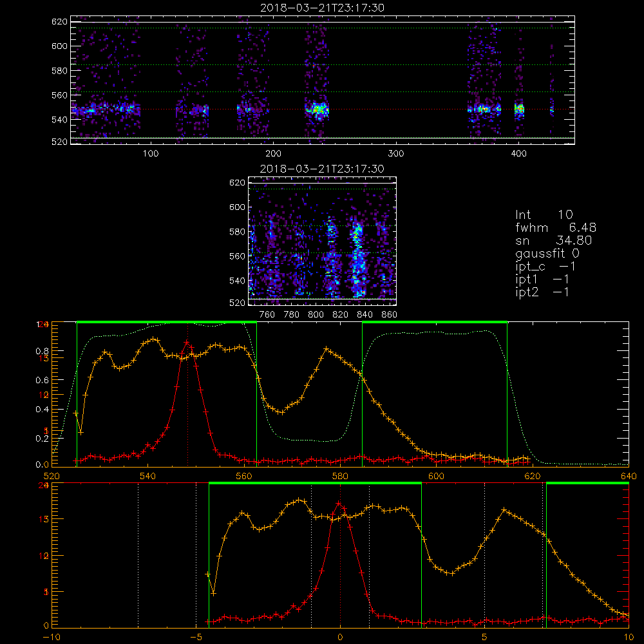Click the 'ipt2 -1' parameter line
The width and height of the screenshot is (644, 644).
(x=542, y=292)
